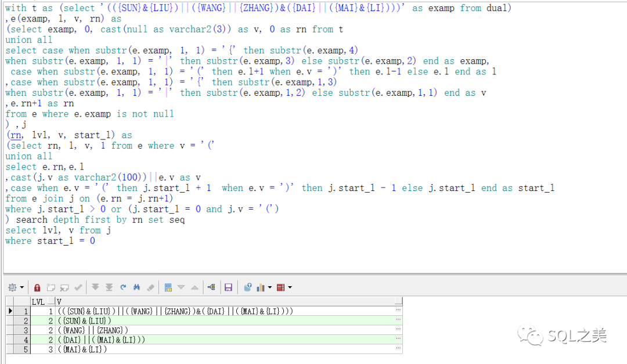The height and width of the screenshot is (364, 627).
Task: Click the post changes checkmark icon
Action: pyautogui.click(x=78, y=287)
